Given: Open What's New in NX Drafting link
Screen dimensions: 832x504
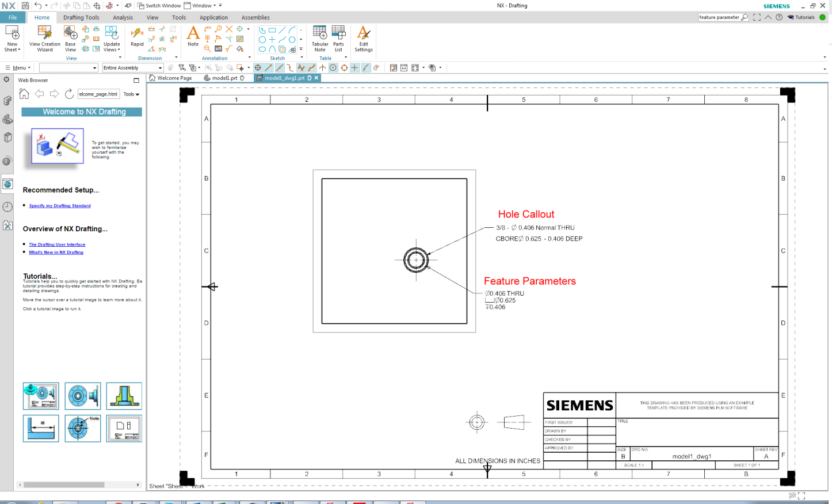Looking at the screenshot, I should coord(56,252).
